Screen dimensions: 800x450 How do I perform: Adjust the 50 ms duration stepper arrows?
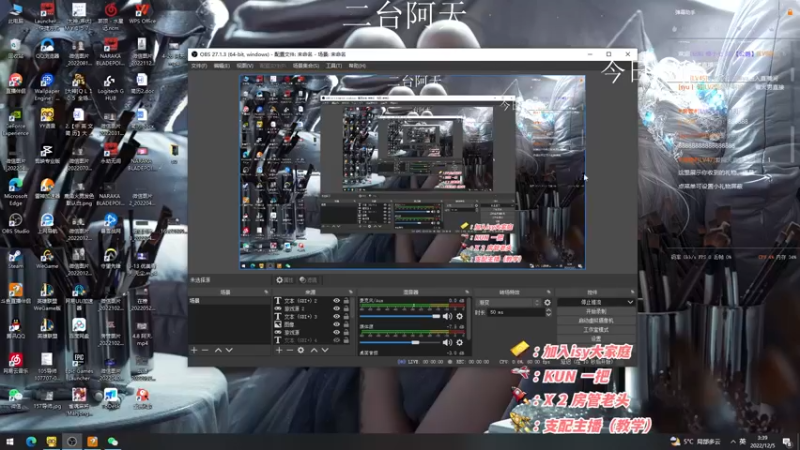(548, 312)
